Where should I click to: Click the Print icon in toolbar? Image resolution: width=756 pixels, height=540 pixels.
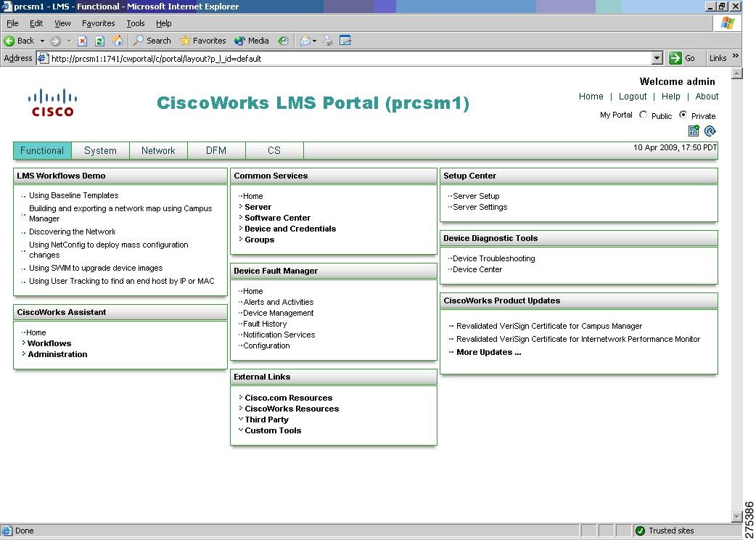[x=328, y=41]
